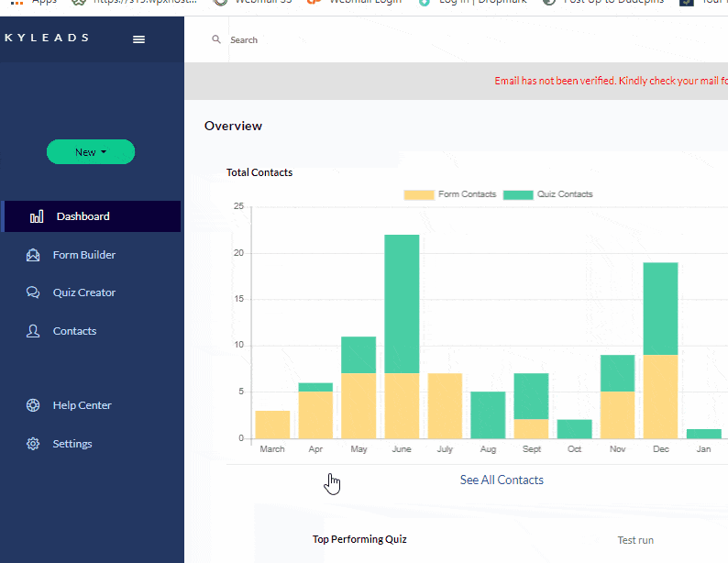Open the Form Builder menu item
Viewport: 728px width, 563px height.
pos(84,255)
